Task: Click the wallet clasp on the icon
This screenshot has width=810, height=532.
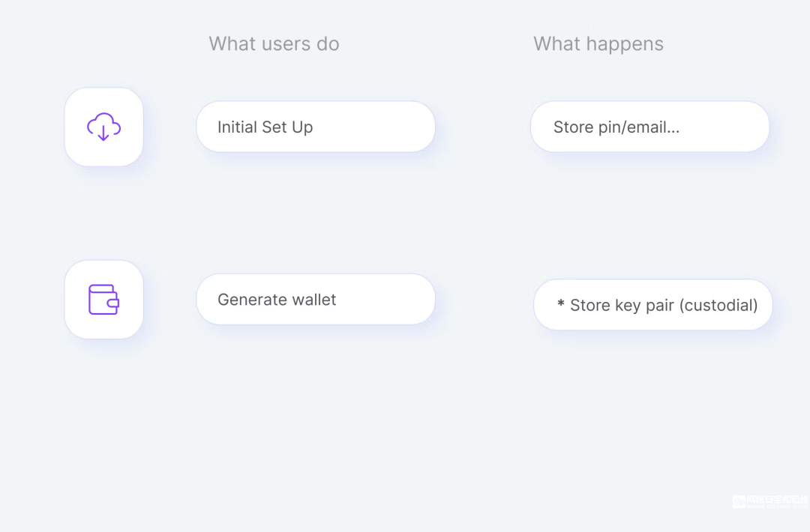Action: (113, 303)
